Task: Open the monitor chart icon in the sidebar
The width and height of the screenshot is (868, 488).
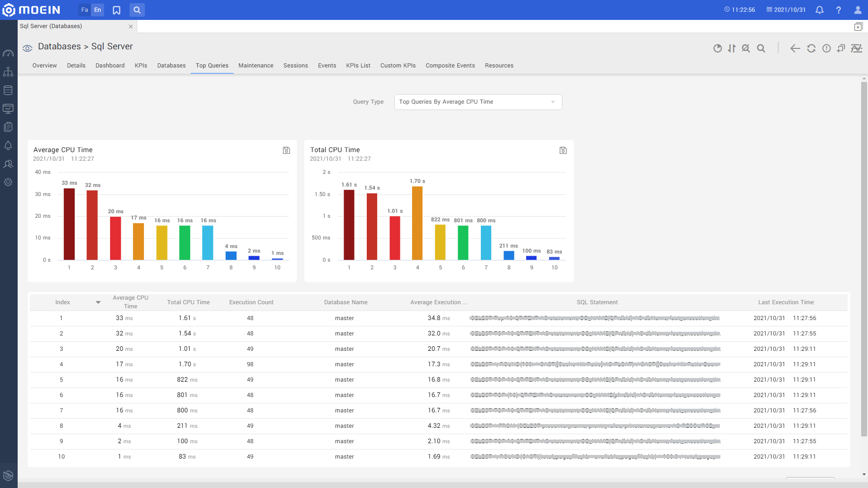Action: [8, 109]
